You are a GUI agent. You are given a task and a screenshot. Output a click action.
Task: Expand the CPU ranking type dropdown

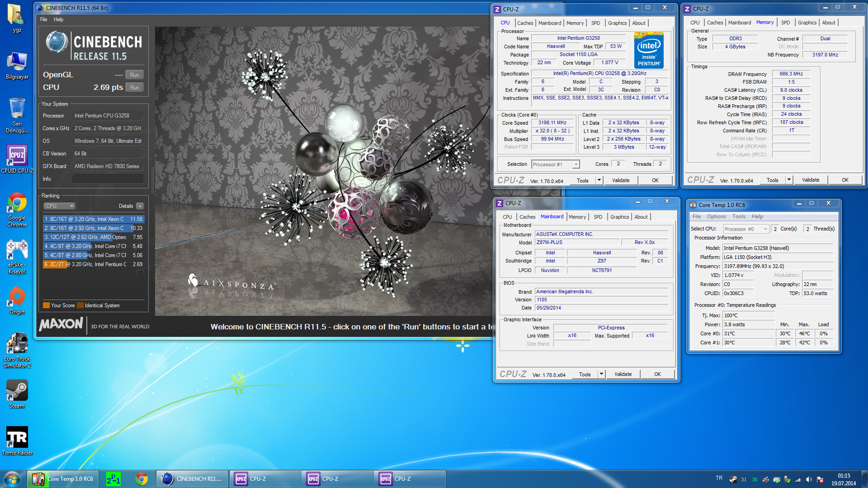click(60, 206)
